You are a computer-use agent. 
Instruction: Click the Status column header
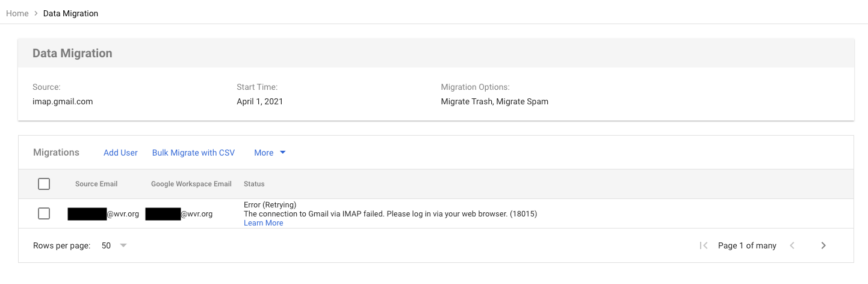coord(254,184)
